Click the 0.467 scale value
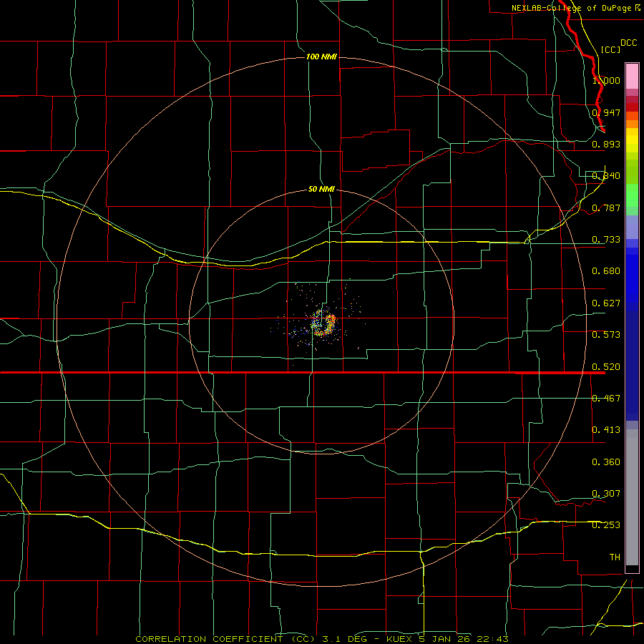The image size is (644, 644). pos(606,399)
